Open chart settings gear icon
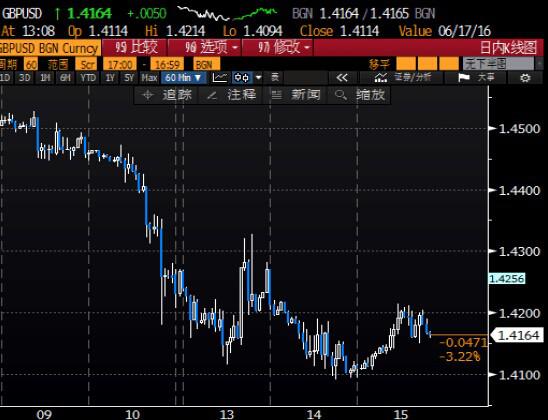 click(525, 78)
